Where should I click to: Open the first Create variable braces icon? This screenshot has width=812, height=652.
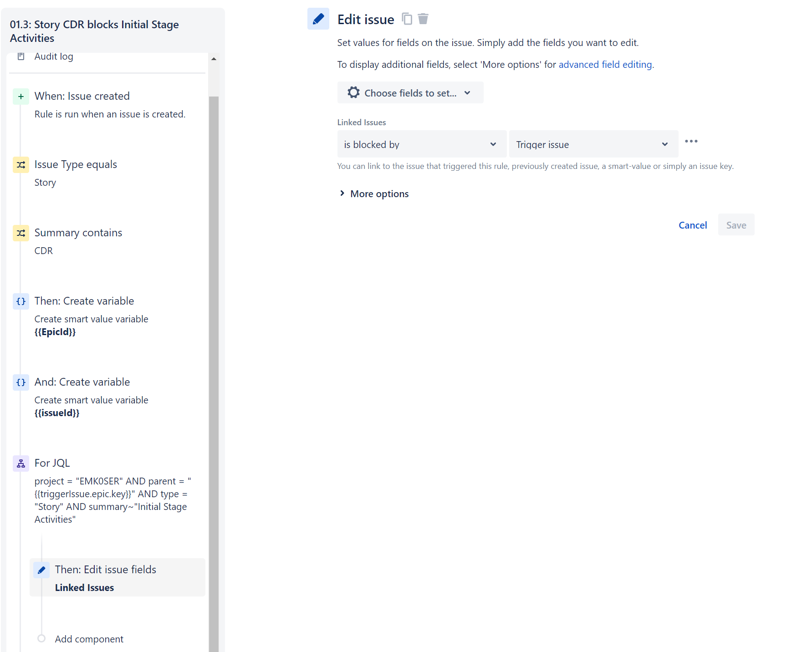(21, 301)
